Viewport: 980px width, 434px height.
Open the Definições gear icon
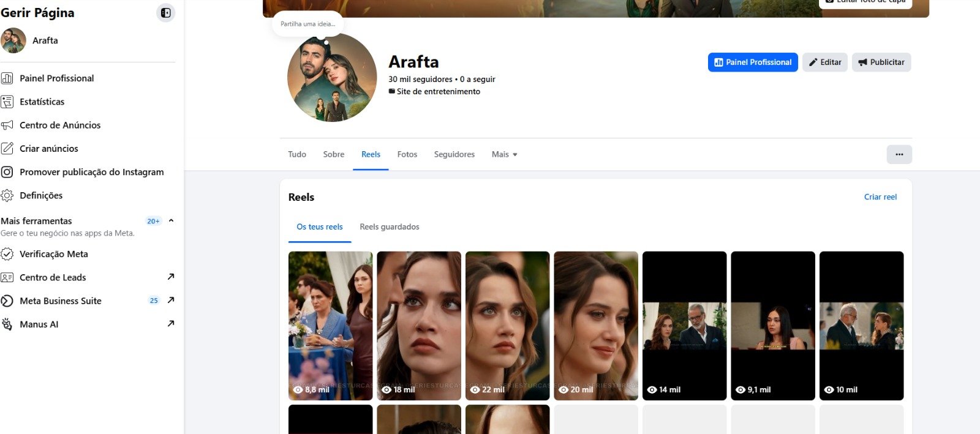tap(7, 195)
